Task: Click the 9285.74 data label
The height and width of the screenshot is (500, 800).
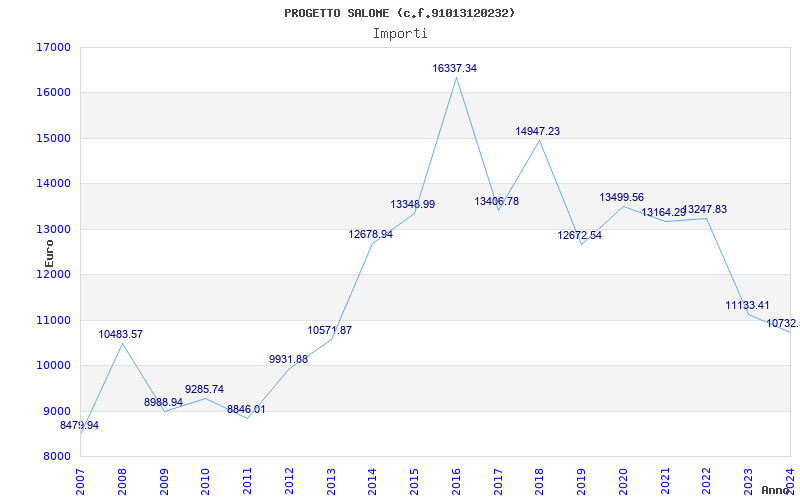Action: coord(204,390)
